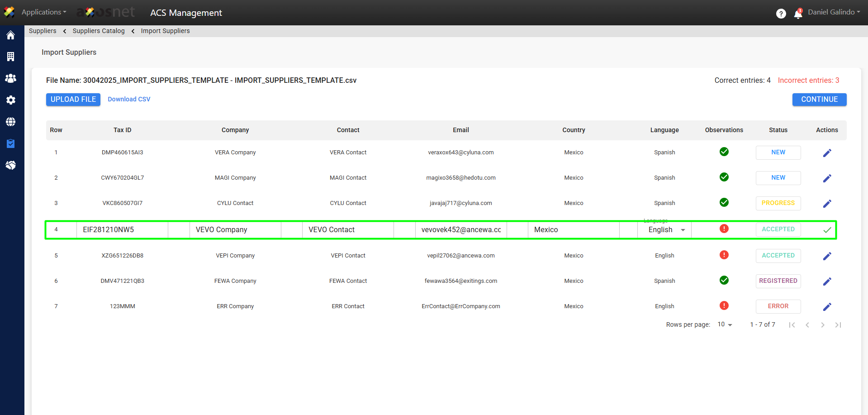The image size is (868, 415).
Task: Open the notifications bell icon
Action: 798,14
